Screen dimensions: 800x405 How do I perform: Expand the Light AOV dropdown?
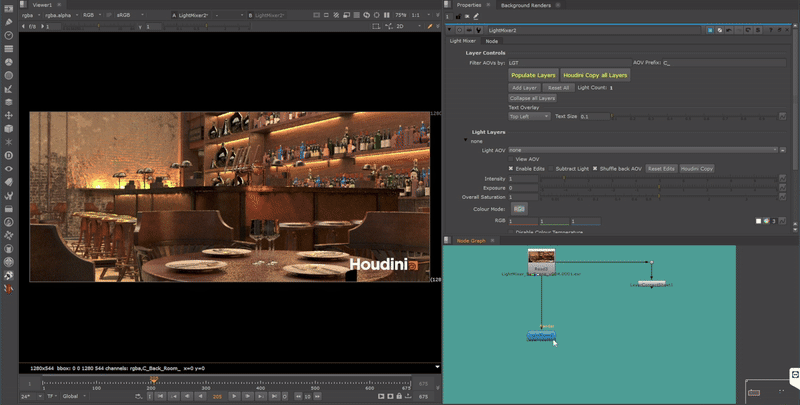tap(643, 150)
